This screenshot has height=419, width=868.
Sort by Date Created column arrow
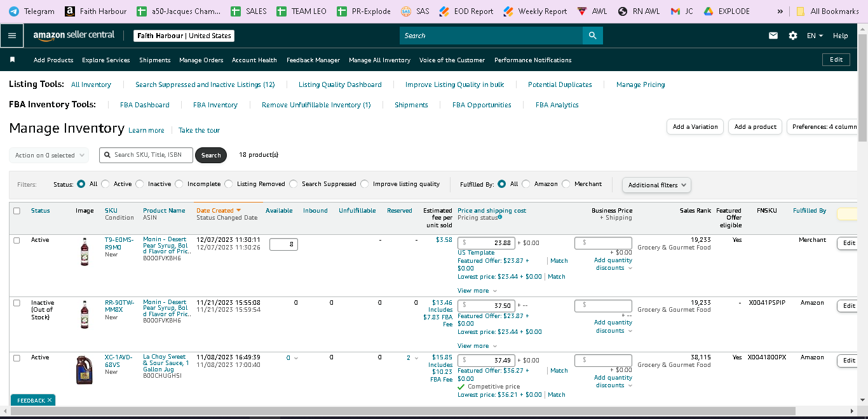pos(239,210)
